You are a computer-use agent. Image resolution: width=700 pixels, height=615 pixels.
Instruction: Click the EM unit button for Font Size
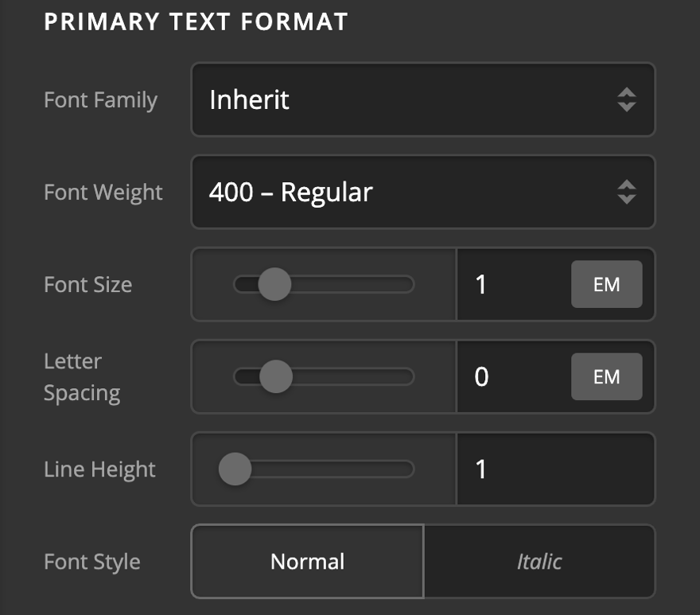[x=606, y=284]
